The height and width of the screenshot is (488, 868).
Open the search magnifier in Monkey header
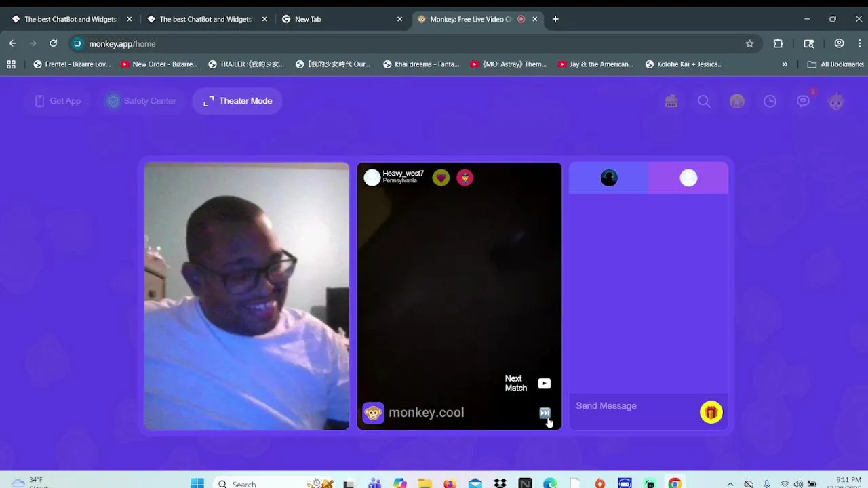[704, 101]
